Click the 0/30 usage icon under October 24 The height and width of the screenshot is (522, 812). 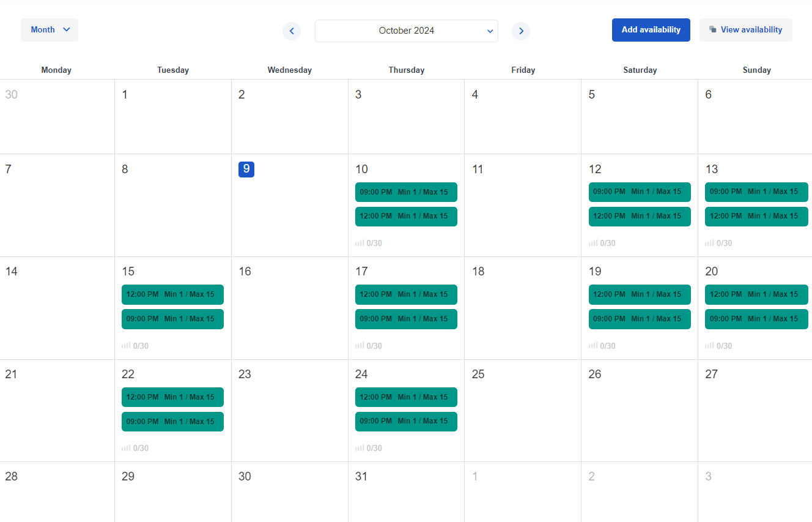359,447
